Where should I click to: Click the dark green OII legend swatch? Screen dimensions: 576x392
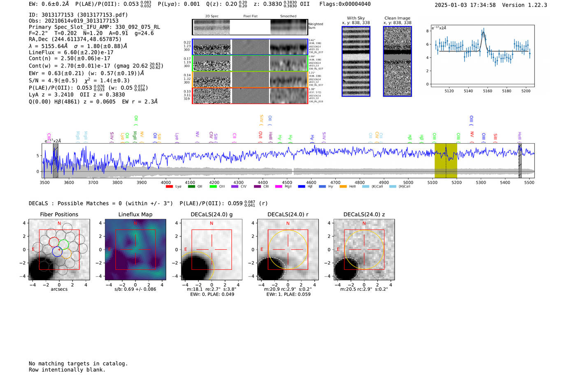pos(191,187)
